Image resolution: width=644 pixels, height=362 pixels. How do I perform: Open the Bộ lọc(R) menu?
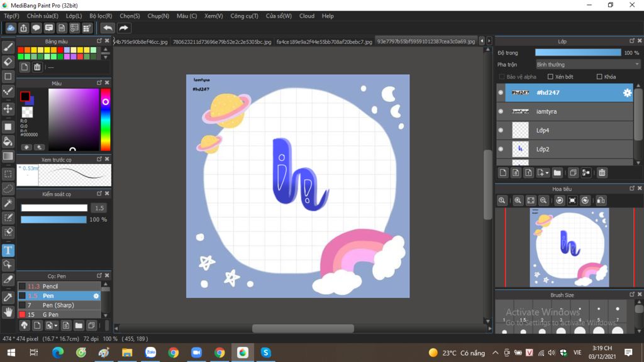tap(101, 16)
